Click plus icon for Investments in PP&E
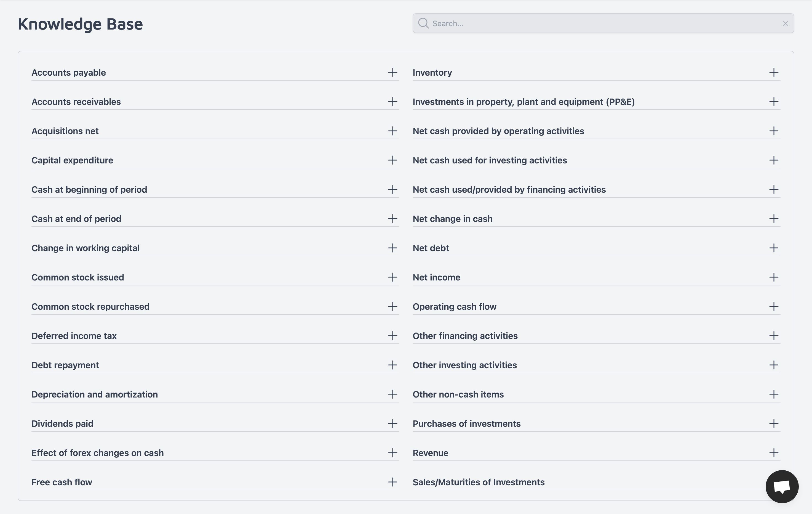The width and height of the screenshot is (812, 514). pyautogui.click(x=774, y=102)
